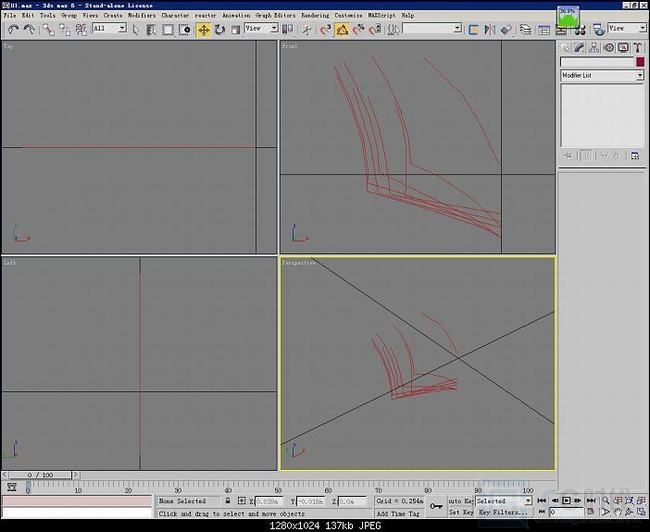Click the Add Time Tag label
Image resolution: width=650 pixels, height=532 pixels.
398,513
